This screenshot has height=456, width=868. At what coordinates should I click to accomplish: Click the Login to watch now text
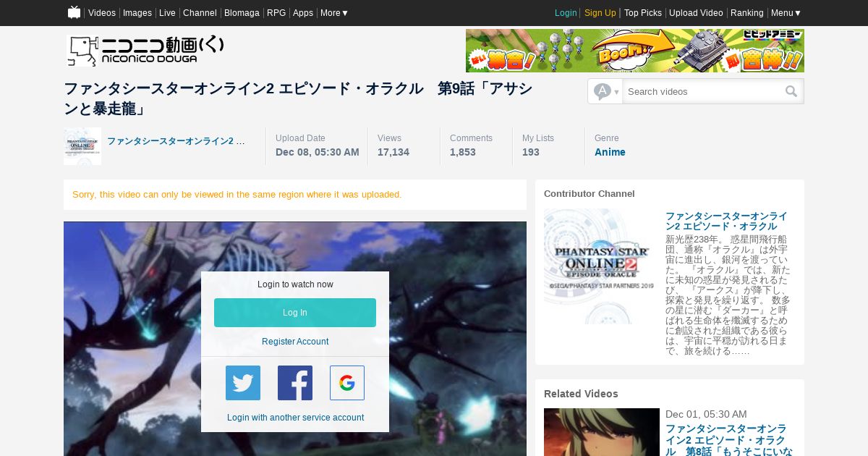(295, 284)
